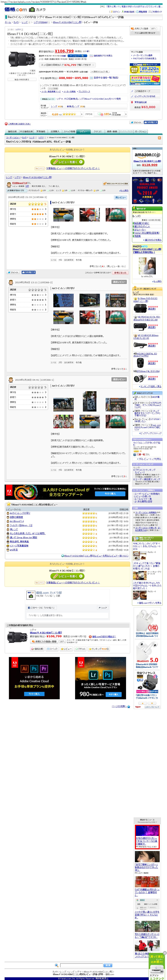Click the Ai Ps Pr Adobe ad
This screenshot has height=980, width=167.
[x=34, y=678]
